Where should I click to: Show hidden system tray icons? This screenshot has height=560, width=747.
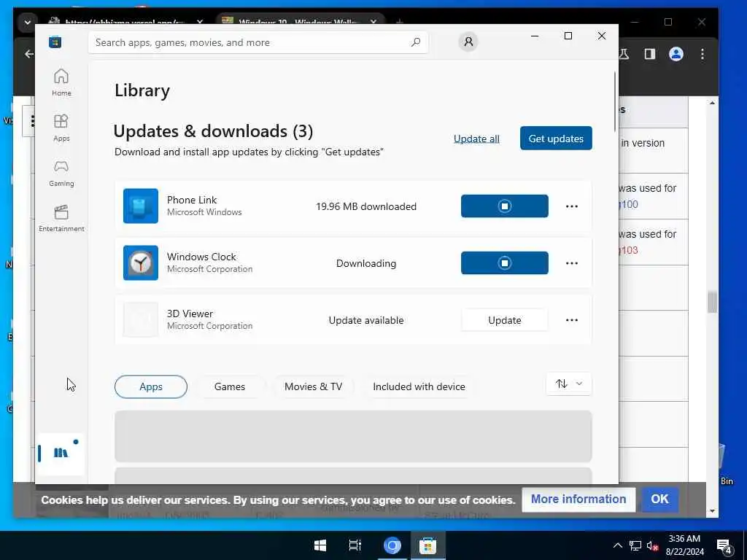618,545
